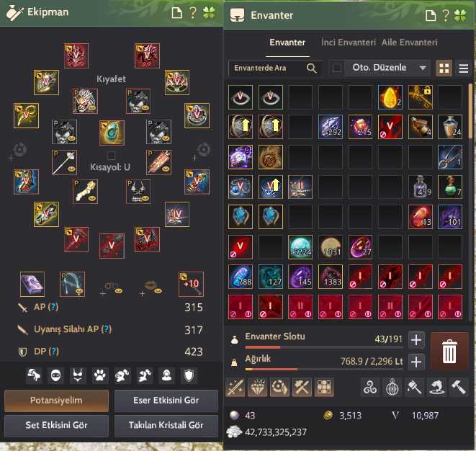Screen dimensions: 476x451
Task: Click the trash can delete icon
Action: click(x=449, y=351)
